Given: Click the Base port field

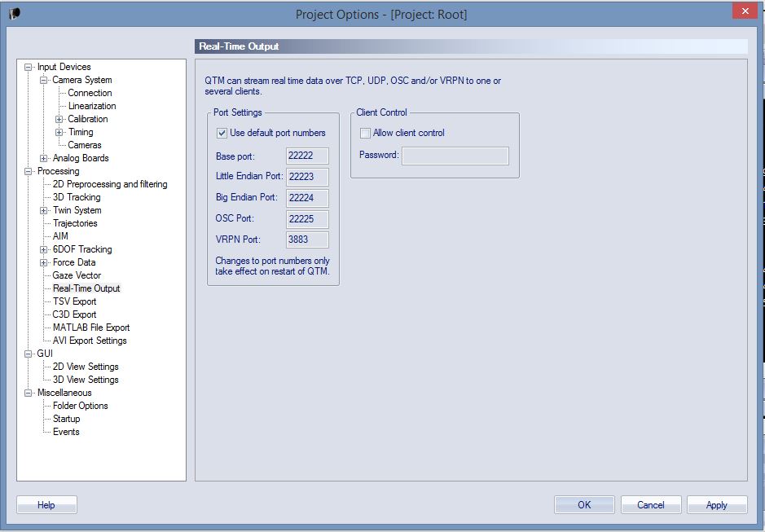Looking at the screenshot, I should coord(307,156).
